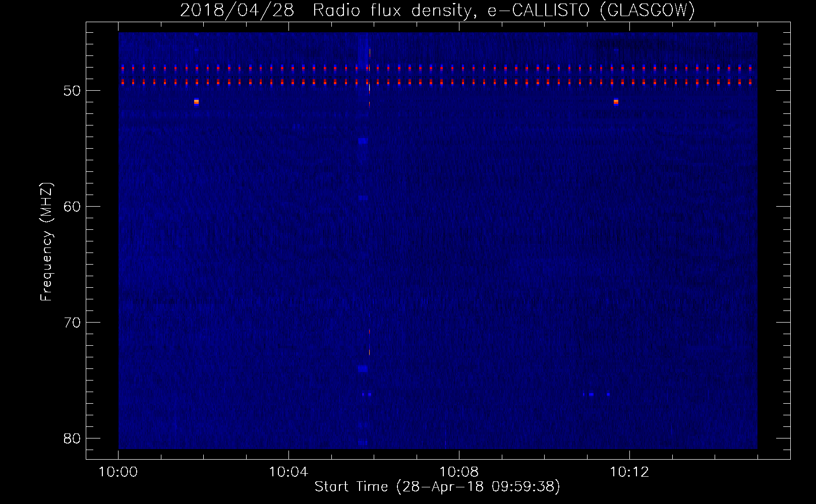The width and height of the screenshot is (816, 504).
Task: Click the orange burst spot near 51 MHz after 10:01
Action: point(196,102)
